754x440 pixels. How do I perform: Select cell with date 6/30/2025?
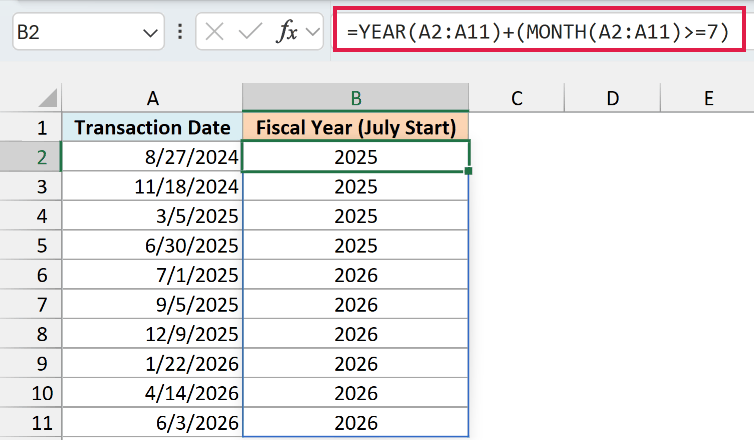pyautogui.click(x=152, y=245)
